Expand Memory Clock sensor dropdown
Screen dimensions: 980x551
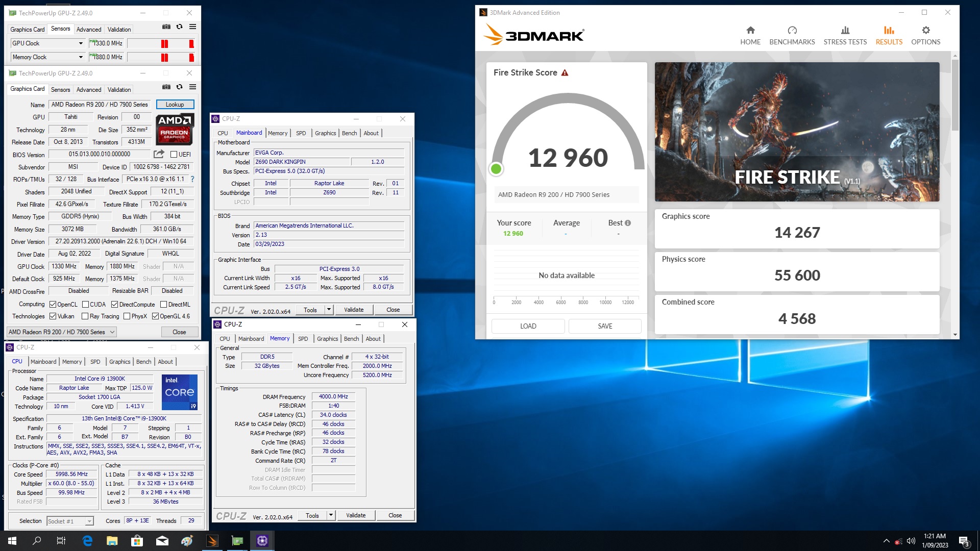click(81, 57)
